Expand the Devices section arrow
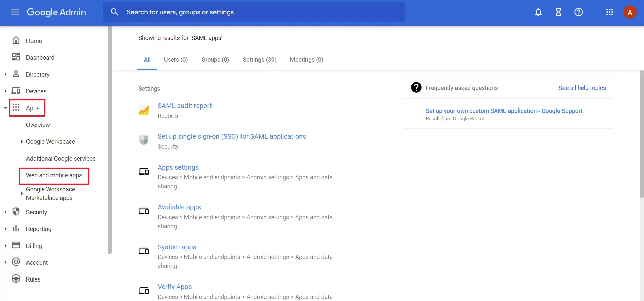644x301 pixels. coord(5,91)
